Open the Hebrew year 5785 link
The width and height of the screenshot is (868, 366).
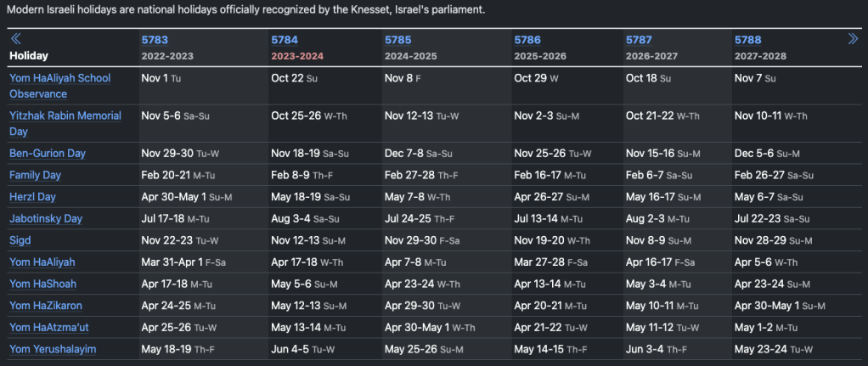(397, 40)
